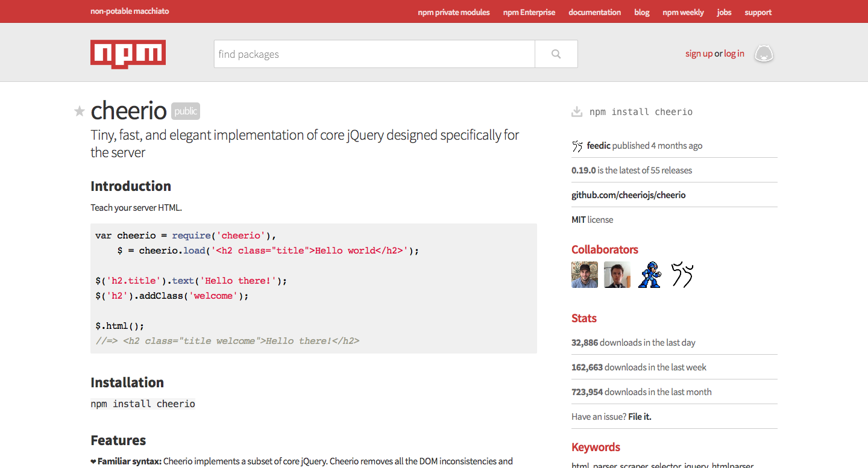This screenshot has width=868, height=468.
Task: Focus the find packages search field
Action: click(374, 54)
